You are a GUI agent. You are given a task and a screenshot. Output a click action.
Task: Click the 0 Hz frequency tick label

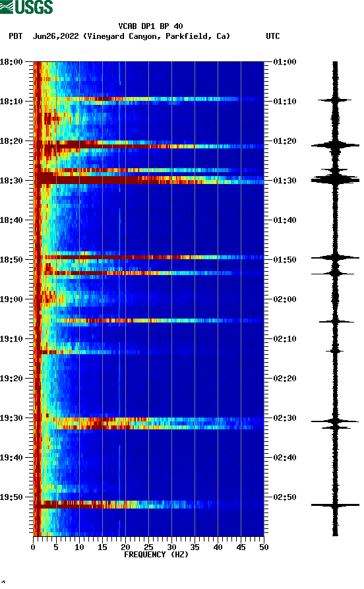(x=33, y=547)
